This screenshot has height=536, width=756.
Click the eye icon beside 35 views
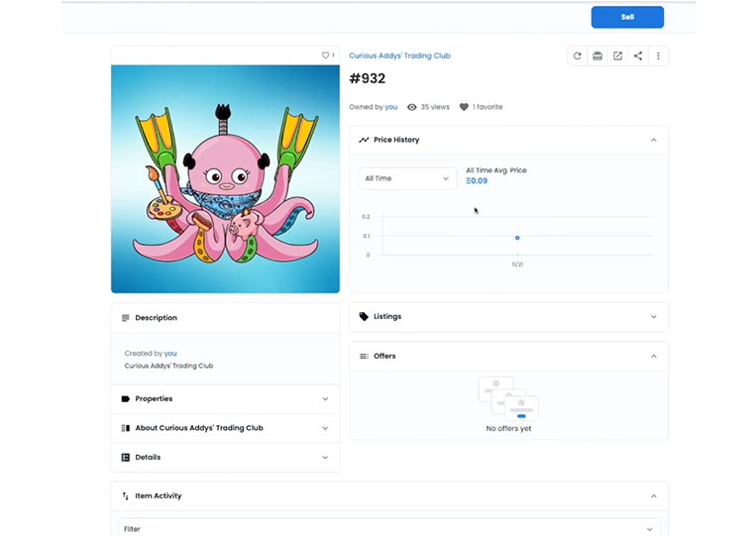[412, 107]
